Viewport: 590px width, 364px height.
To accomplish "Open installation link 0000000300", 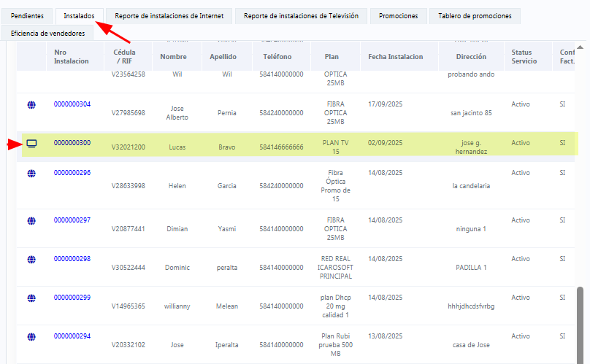I will point(72,143).
